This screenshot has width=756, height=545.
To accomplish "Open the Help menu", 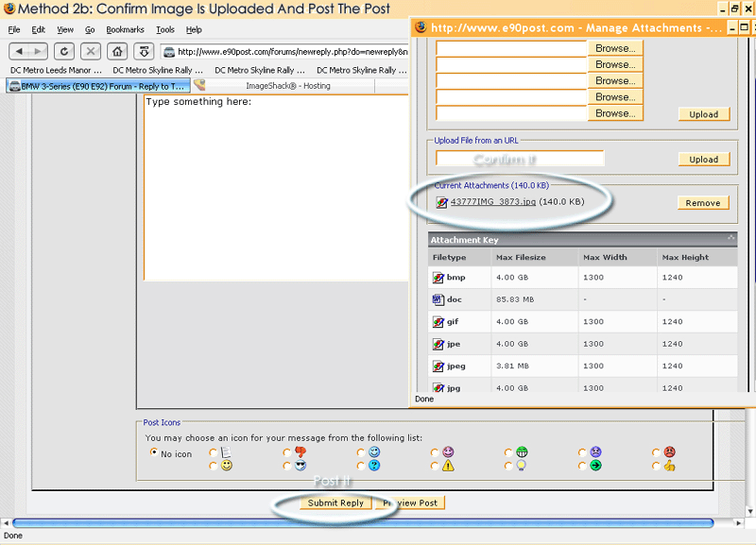I will coord(194,30).
